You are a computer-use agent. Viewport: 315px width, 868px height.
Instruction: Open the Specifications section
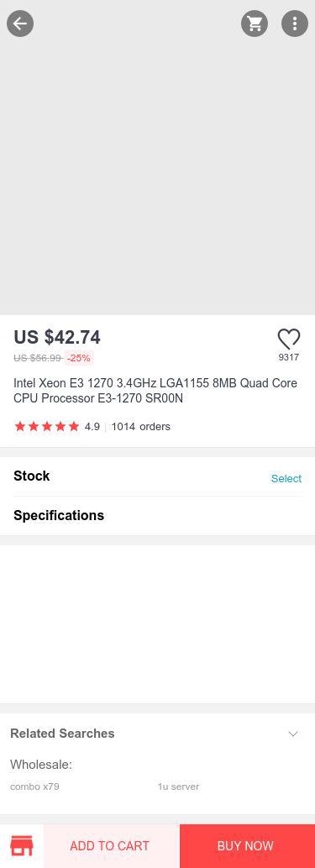click(157, 515)
